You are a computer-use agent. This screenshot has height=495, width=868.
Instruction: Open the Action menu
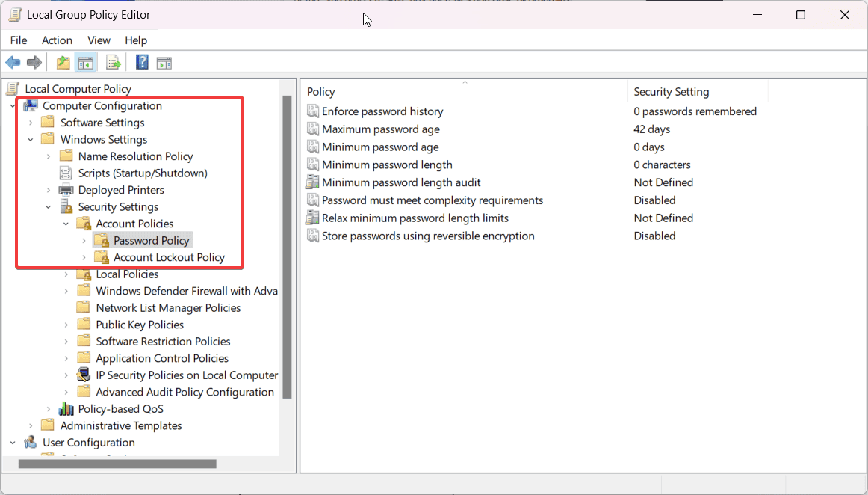[x=57, y=40]
